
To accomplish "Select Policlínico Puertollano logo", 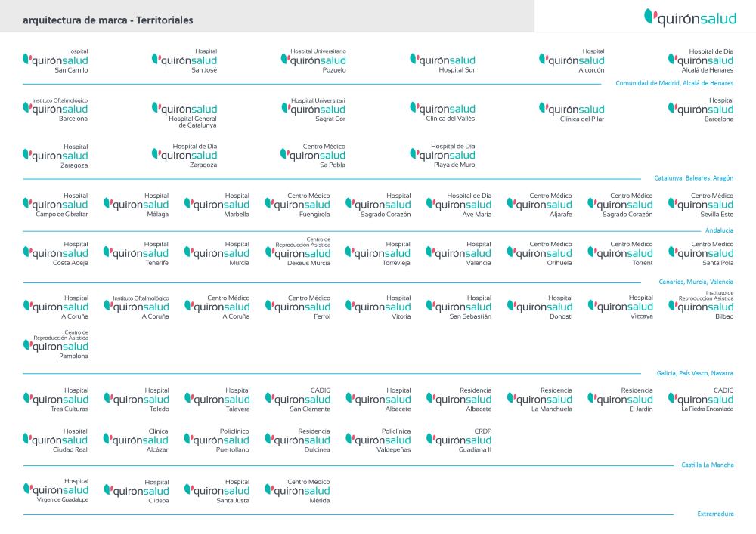I will pos(217,440).
